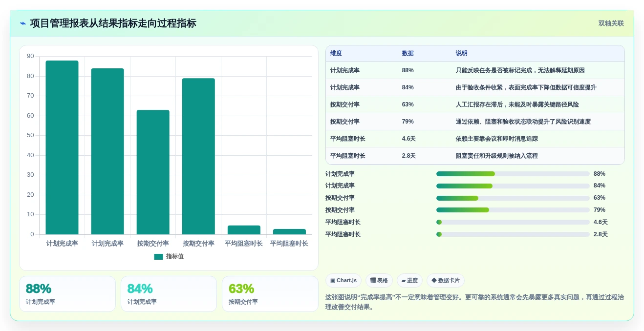Click the 按期交付率 cell in the 79% table row
Image resolution: width=644 pixels, height=331 pixels.
coord(345,122)
